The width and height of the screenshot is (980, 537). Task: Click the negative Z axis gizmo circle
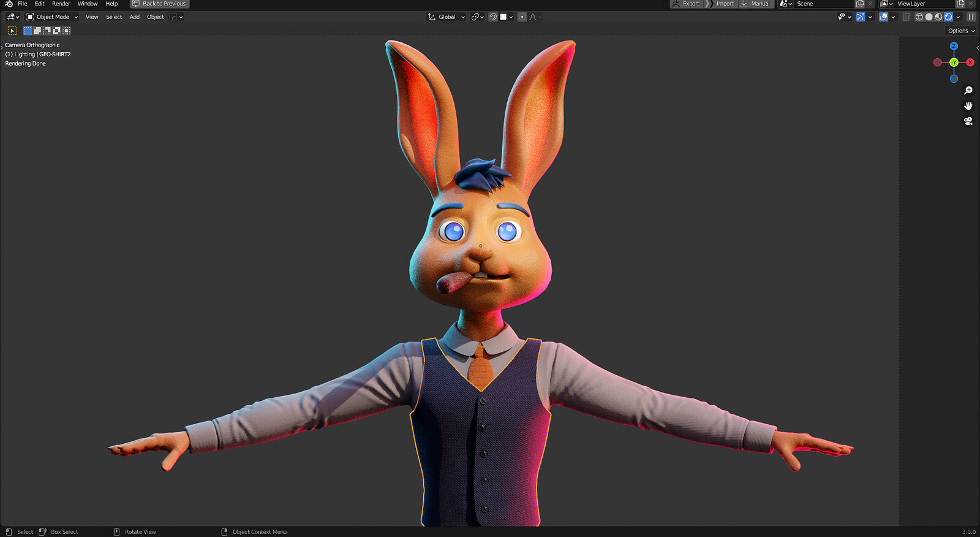coord(954,78)
